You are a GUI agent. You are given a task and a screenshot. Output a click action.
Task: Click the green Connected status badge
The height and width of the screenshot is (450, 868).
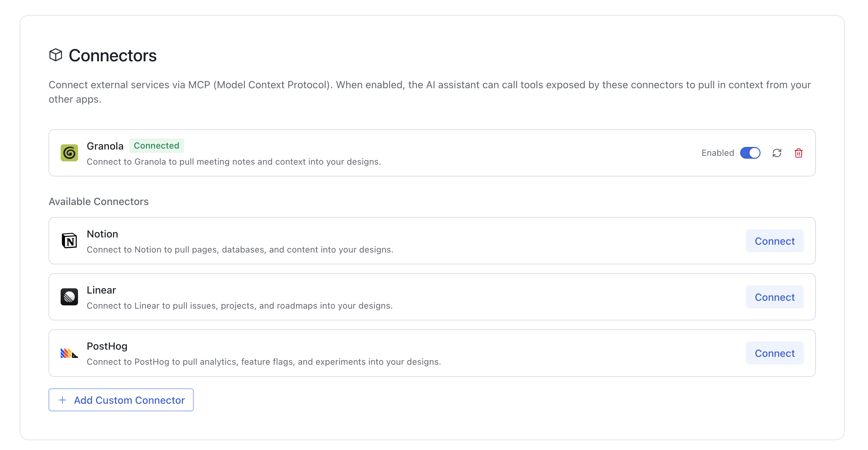coord(156,146)
